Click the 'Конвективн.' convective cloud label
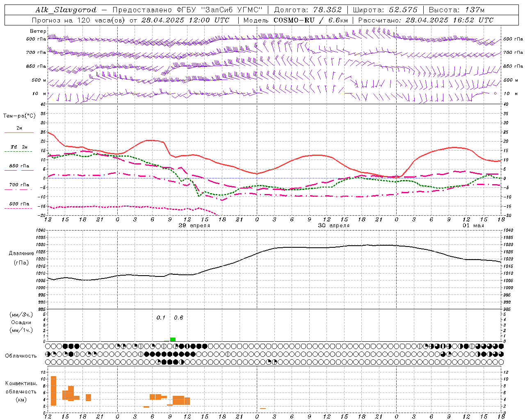The height and width of the screenshot is (420, 525). click(x=21, y=383)
